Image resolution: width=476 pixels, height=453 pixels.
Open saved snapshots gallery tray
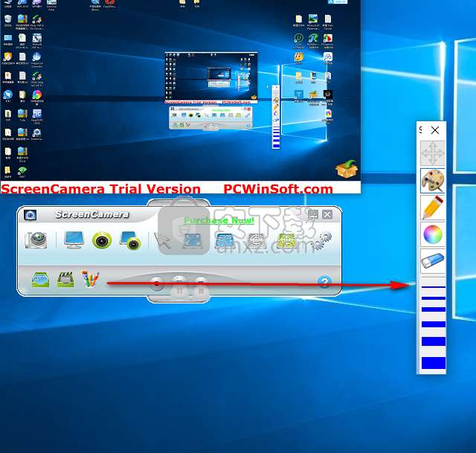40,280
